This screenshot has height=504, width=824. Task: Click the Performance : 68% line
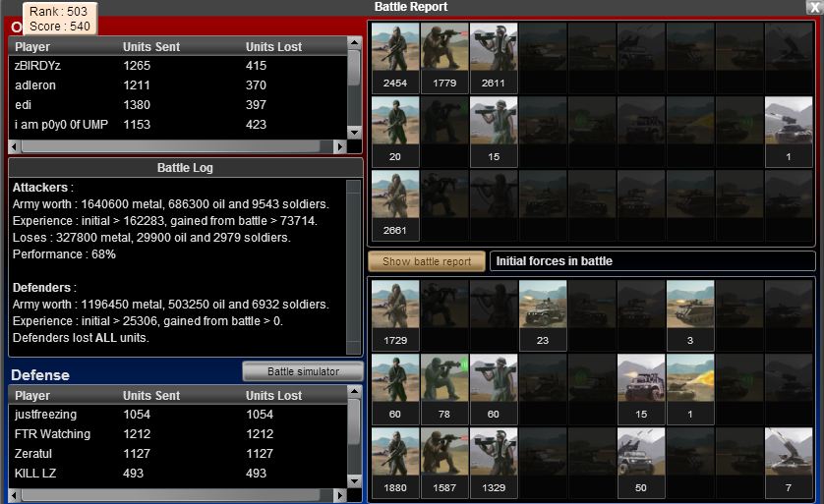coord(64,254)
